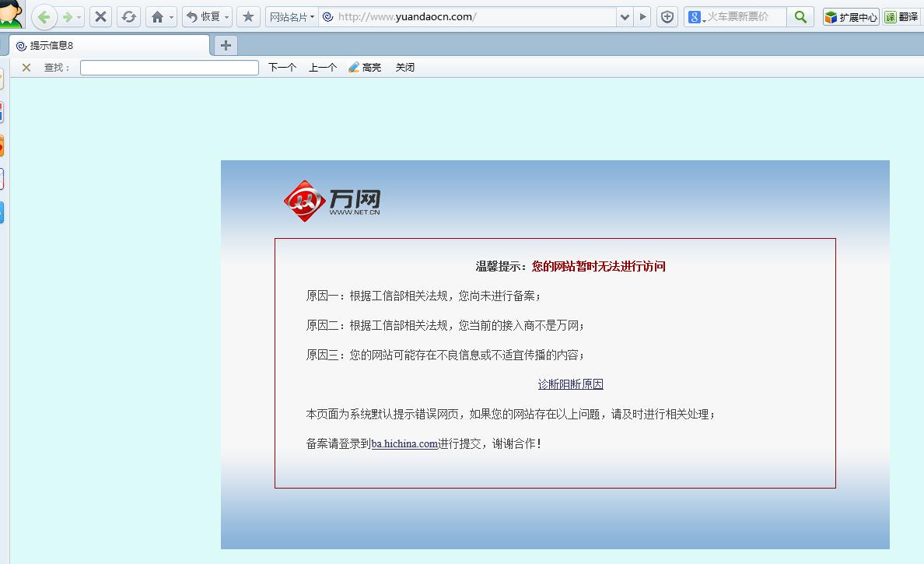Open a new tab with the plus button
924x564 pixels.
(226, 45)
